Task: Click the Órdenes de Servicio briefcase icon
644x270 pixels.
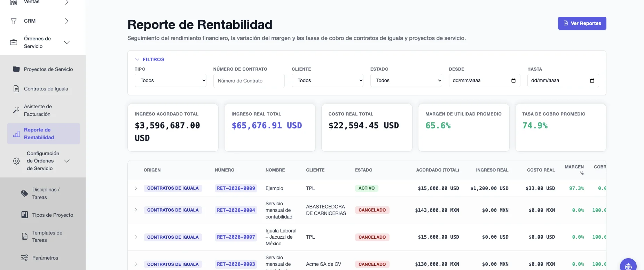Action: coord(14,42)
